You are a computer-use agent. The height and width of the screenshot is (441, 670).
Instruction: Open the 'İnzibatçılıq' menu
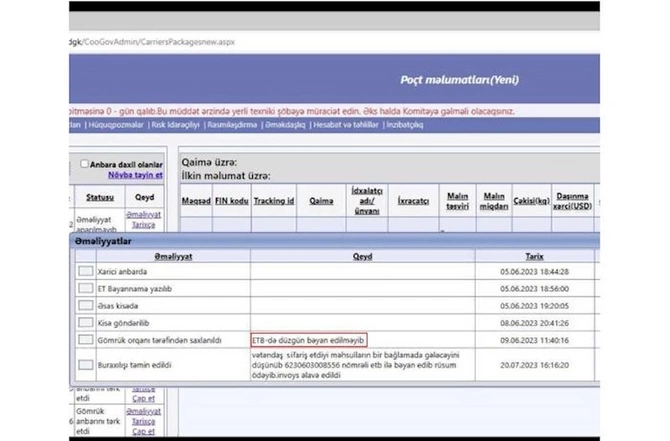(405, 125)
